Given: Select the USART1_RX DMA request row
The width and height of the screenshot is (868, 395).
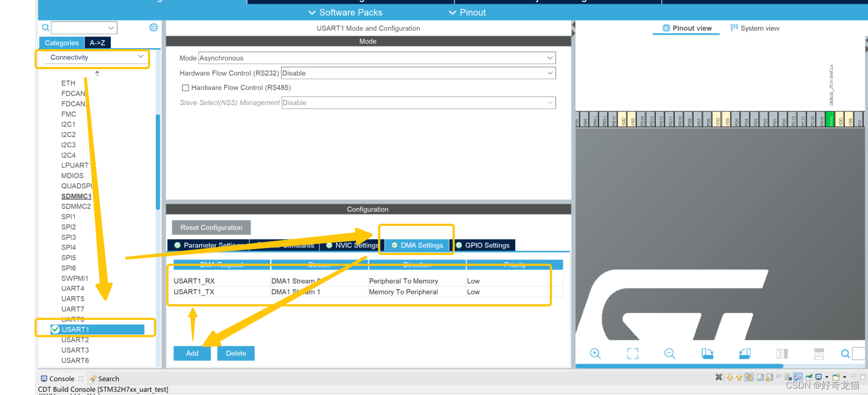Looking at the screenshot, I should [x=367, y=281].
